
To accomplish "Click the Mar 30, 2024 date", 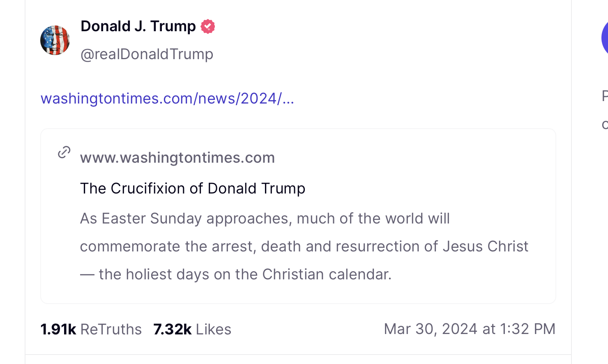I will point(431,329).
